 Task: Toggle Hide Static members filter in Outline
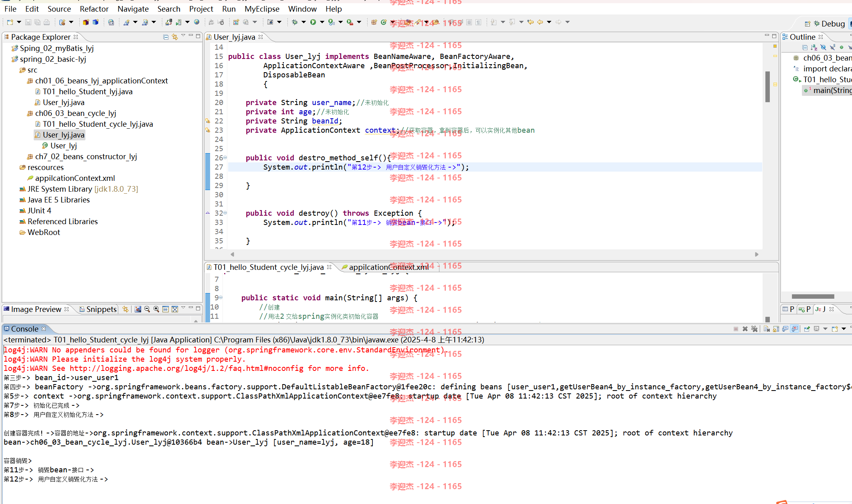click(x=832, y=47)
